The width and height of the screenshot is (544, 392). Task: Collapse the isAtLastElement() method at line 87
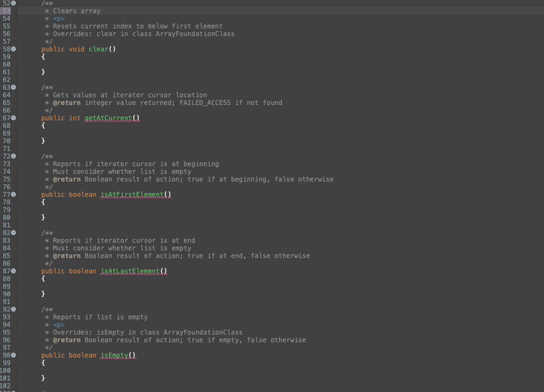click(14, 271)
